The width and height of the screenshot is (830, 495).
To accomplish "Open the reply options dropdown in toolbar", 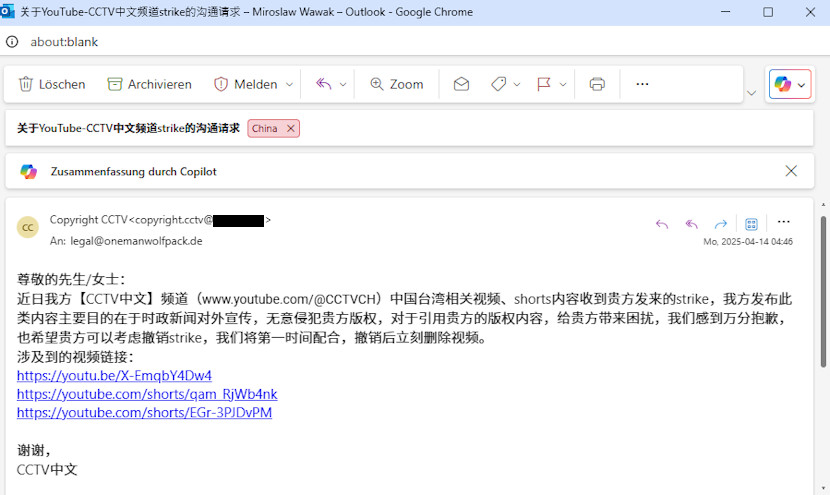I will [x=343, y=84].
